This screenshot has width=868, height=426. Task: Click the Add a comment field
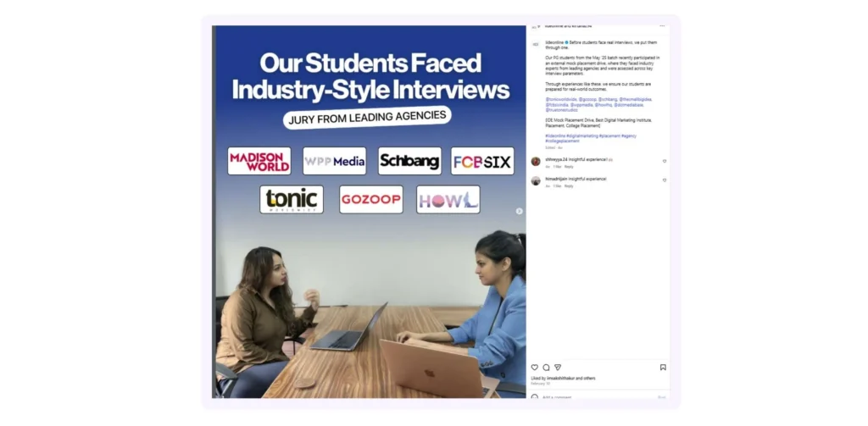coord(598,396)
